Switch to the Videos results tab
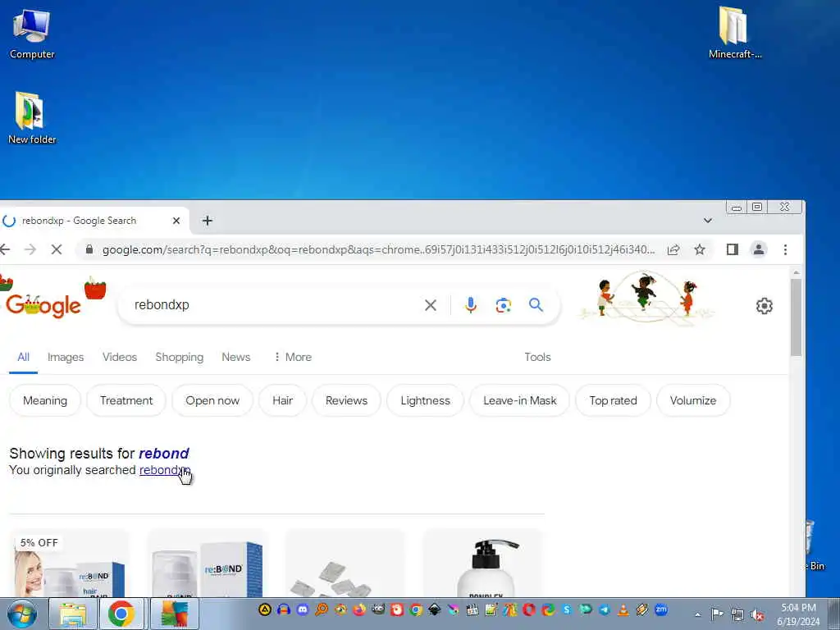The image size is (840, 630). click(120, 357)
